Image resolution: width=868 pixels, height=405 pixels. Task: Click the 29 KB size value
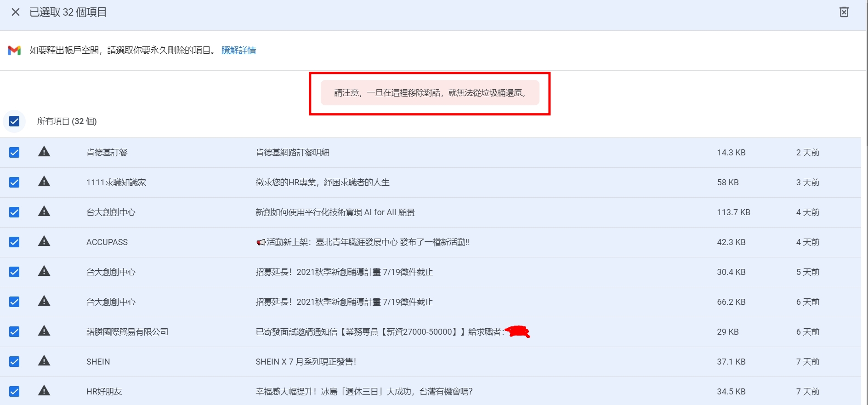[728, 332]
